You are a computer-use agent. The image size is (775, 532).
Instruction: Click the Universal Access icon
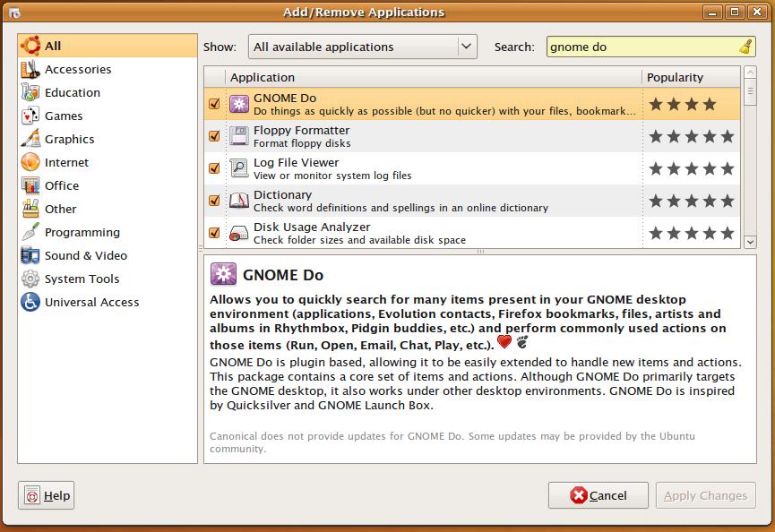point(30,303)
